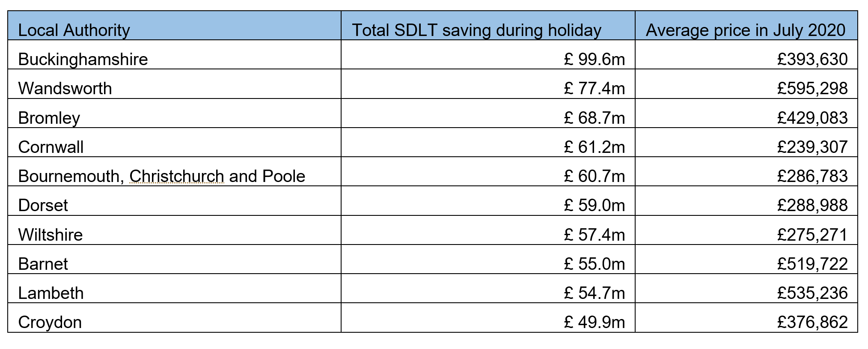Select the £519,722 average price cell
This screenshot has height=349, width=868.
pos(812,264)
